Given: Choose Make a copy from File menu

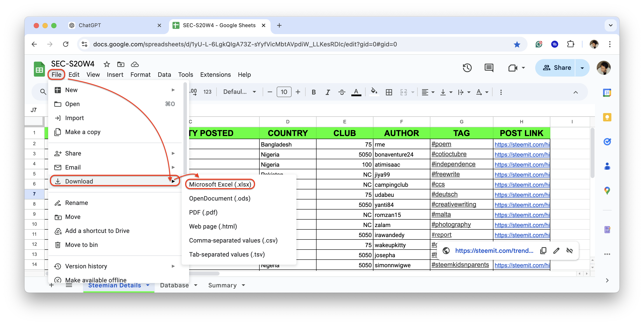Looking at the screenshot, I should (x=83, y=132).
